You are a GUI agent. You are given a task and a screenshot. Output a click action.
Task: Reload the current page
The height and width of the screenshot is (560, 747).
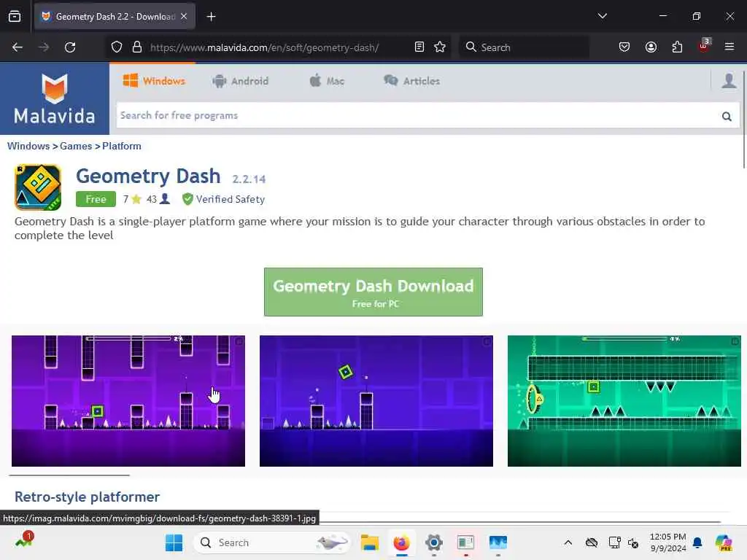[70, 47]
